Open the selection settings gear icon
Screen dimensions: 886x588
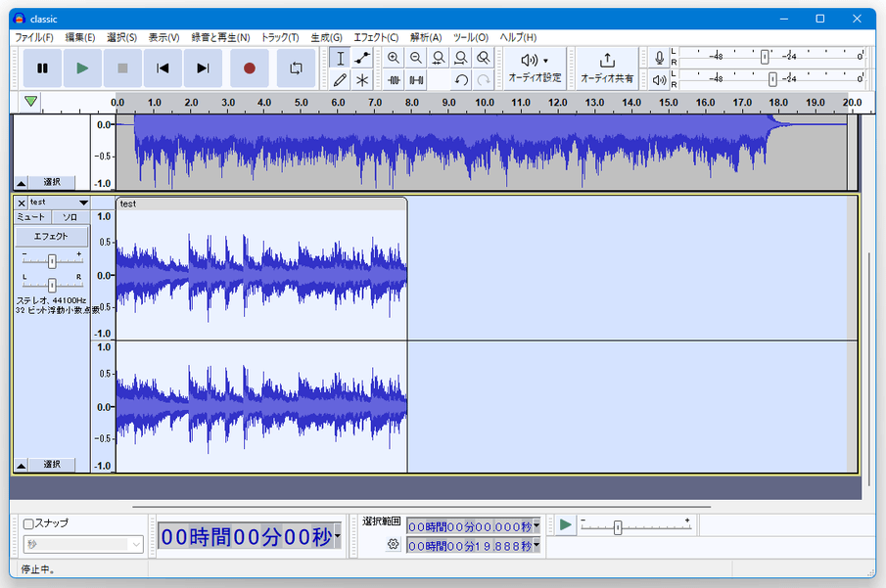(x=394, y=544)
